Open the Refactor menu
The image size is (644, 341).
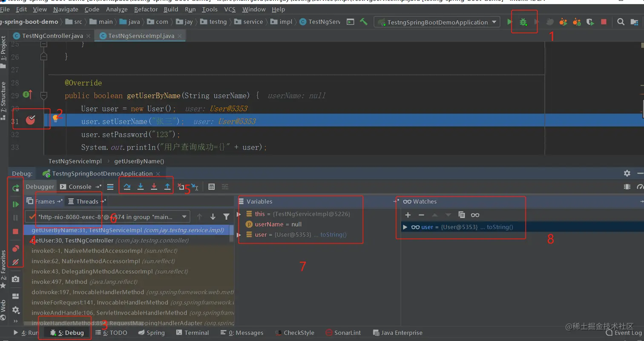click(146, 9)
